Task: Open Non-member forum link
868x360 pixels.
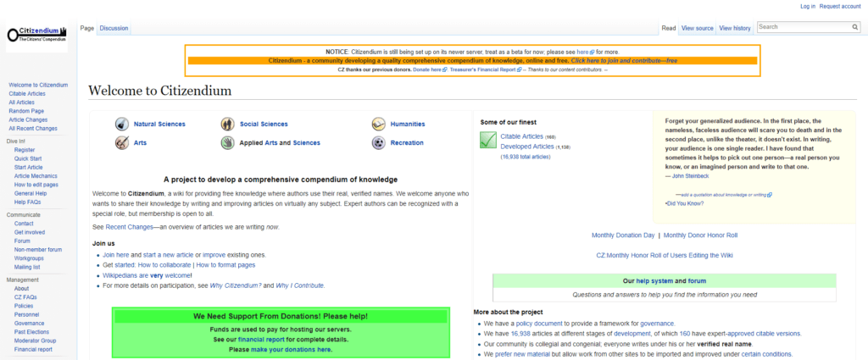Action: tap(38, 250)
